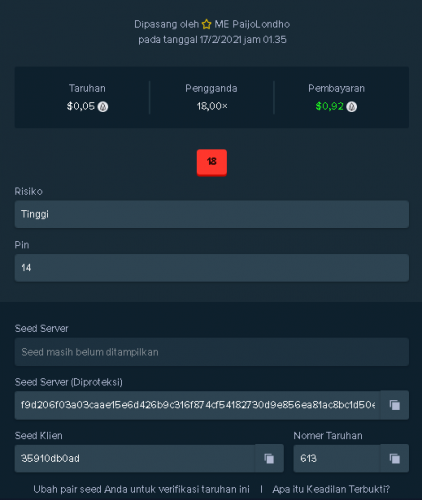Click the coin icon next to $0,05

[x=103, y=107]
